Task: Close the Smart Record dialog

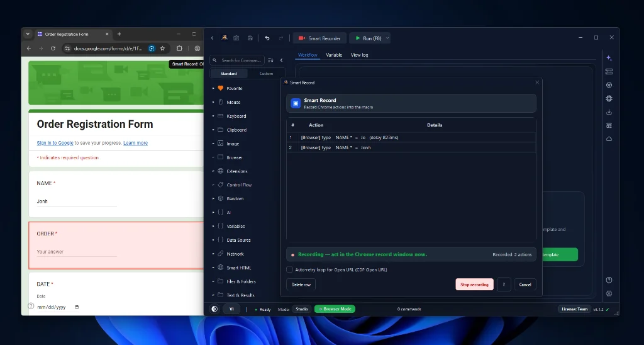Action: pos(537,82)
